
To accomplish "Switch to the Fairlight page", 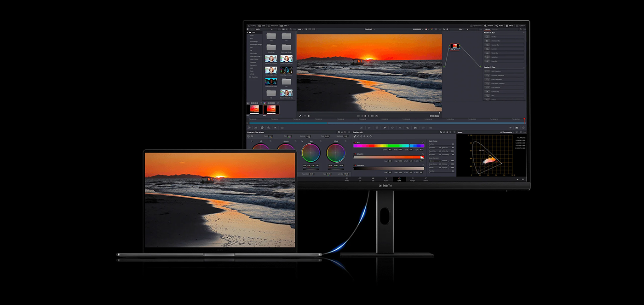I will point(413,180).
